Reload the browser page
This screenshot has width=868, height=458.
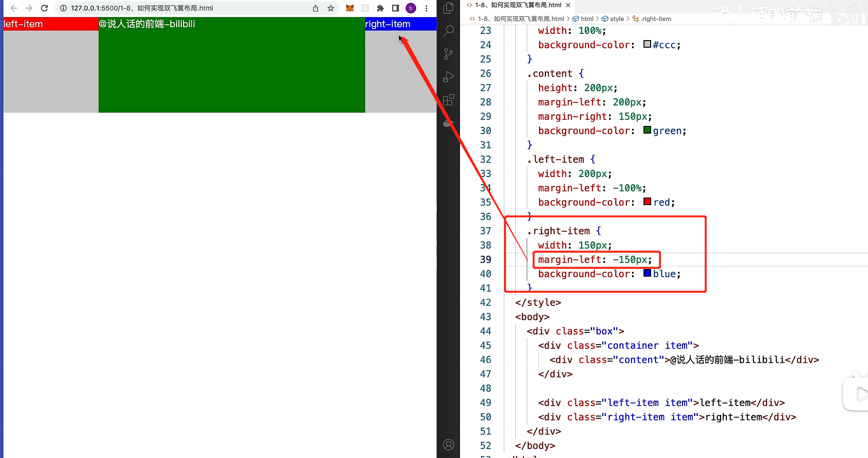point(44,8)
